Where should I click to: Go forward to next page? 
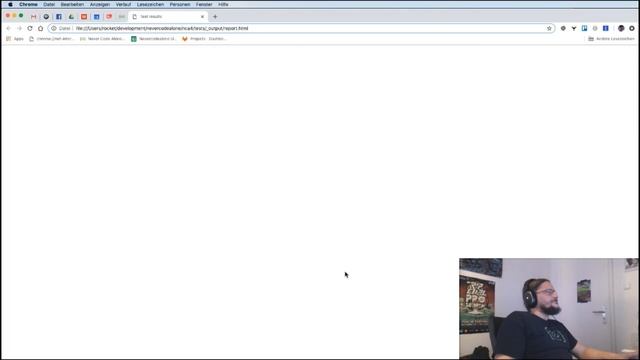pyautogui.click(x=19, y=29)
